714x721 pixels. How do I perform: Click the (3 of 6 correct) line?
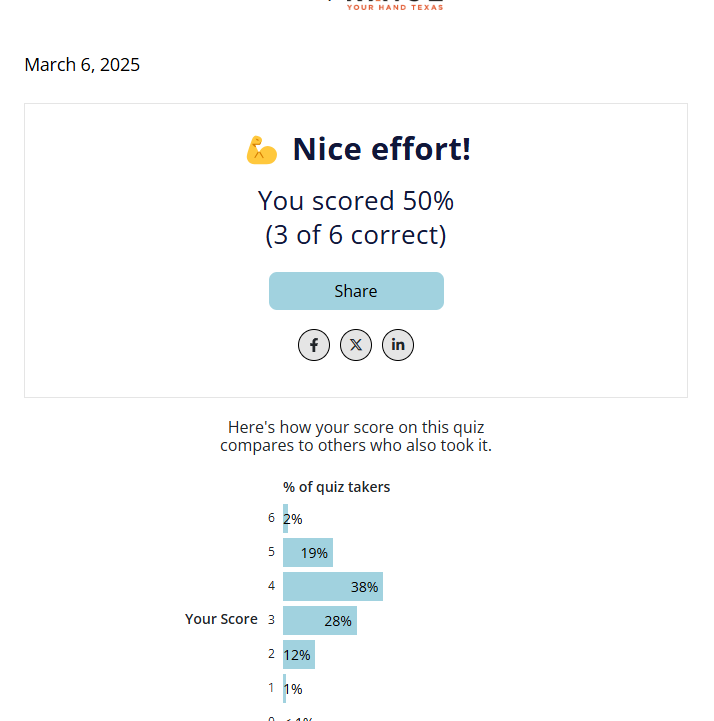click(356, 235)
